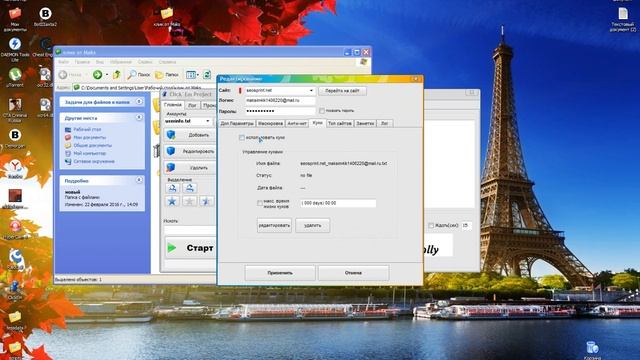Viewport: 640px width, 360px height.
Task: Collapse 'Задачи для файлов и папок' panel
Action: [139, 102]
